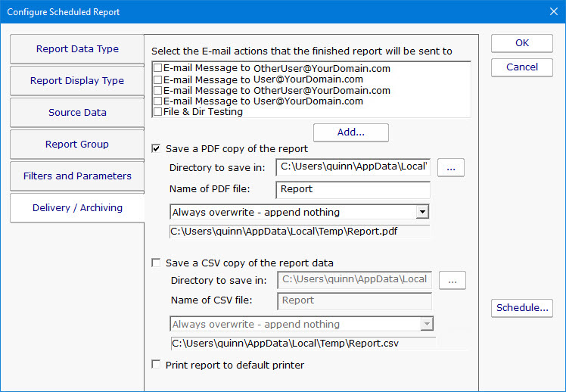Close the Configure Scheduled Report dialog
Image resolution: width=566 pixels, height=392 pixels.
coord(552,12)
